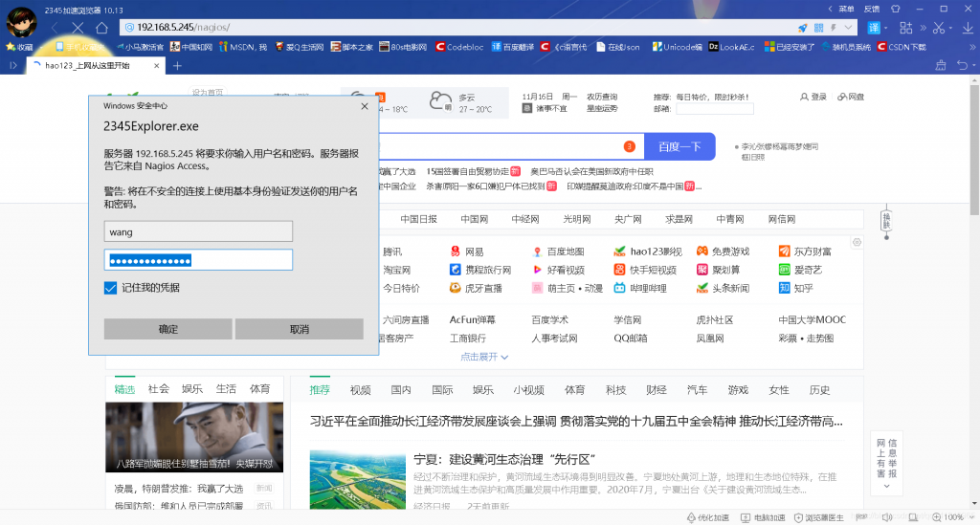Switch to the 视频 news tab
The width and height of the screenshot is (980, 525).
pos(360,390)
